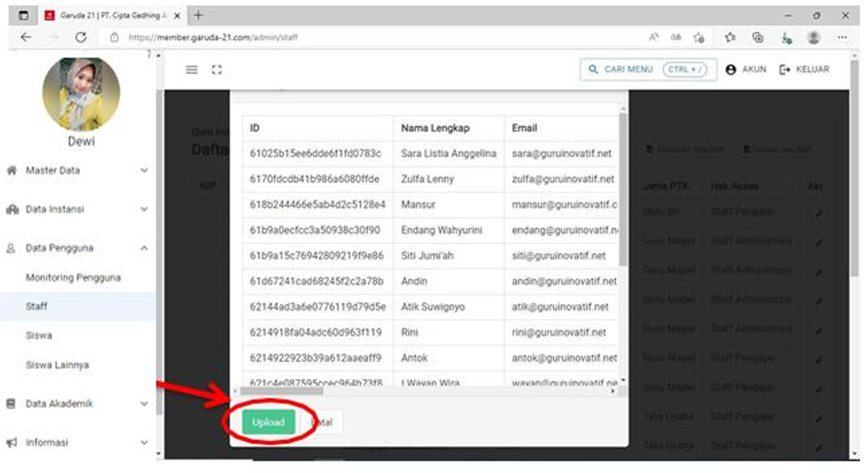Expand the Informasi menu

(x=77, y=442)
